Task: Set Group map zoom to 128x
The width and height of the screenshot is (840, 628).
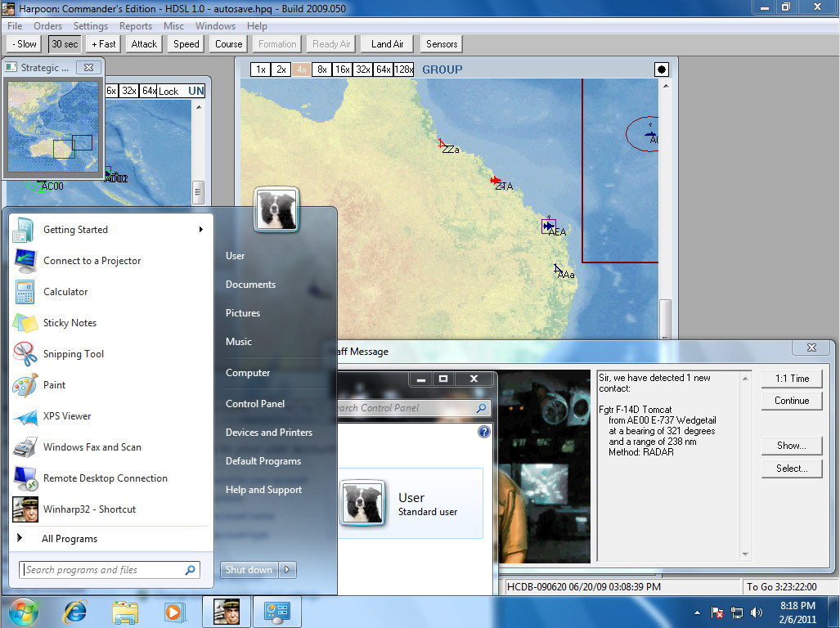Action: [403, 70]
